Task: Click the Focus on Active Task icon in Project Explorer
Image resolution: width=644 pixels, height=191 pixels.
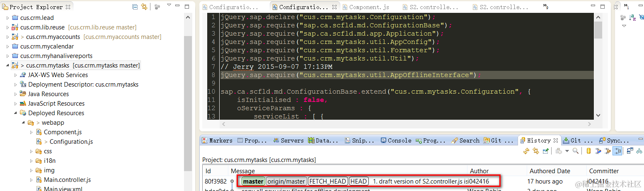Action: (x=157, y=7)
